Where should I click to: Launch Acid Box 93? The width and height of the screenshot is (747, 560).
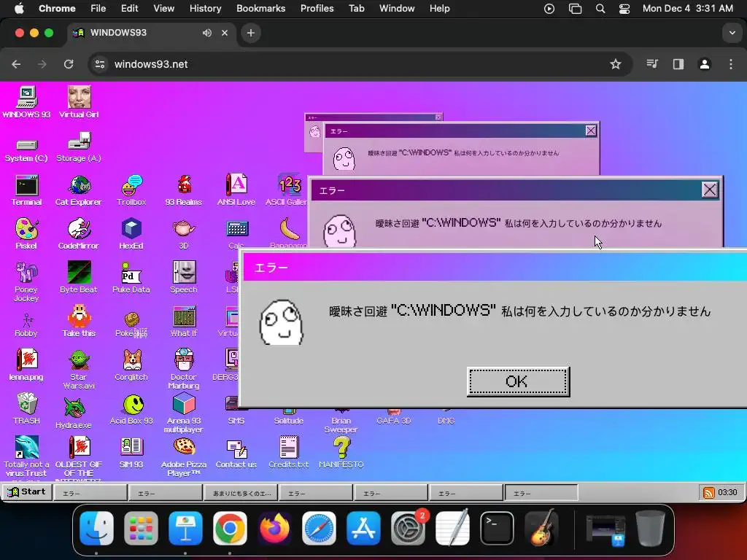coord(131,410)
